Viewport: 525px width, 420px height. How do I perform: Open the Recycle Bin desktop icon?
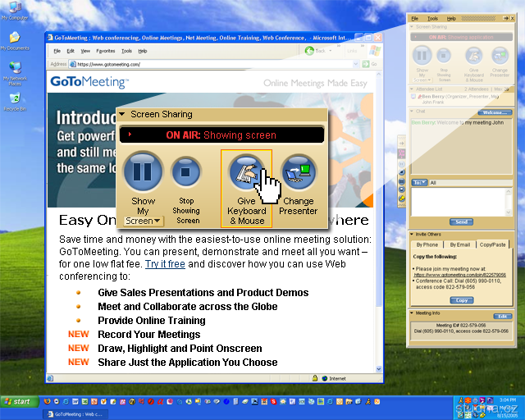(15, 102)
